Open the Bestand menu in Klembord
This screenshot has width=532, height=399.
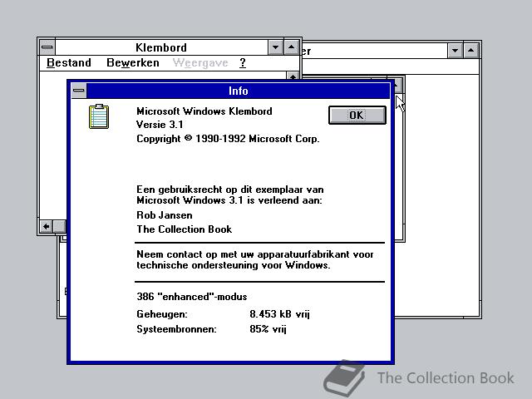click(69, 63)
